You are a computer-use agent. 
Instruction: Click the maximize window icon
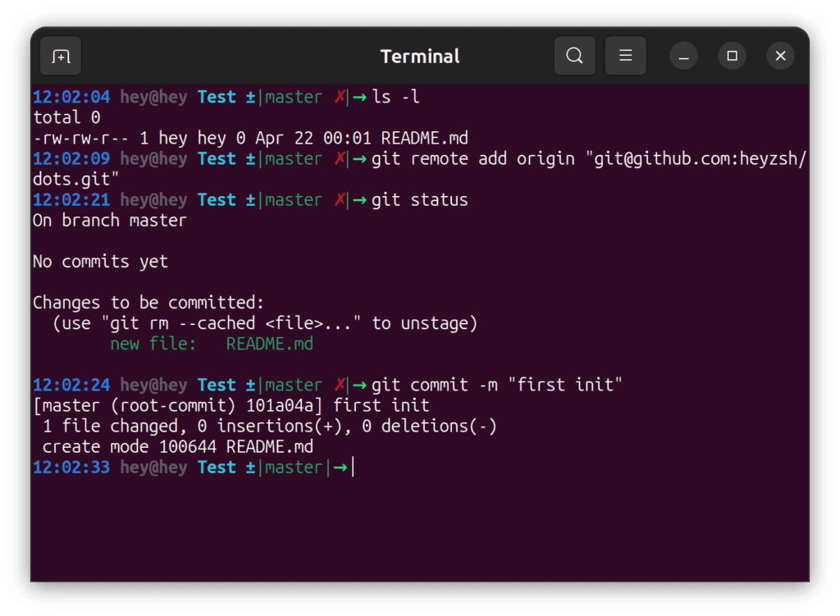coord(732,55)
